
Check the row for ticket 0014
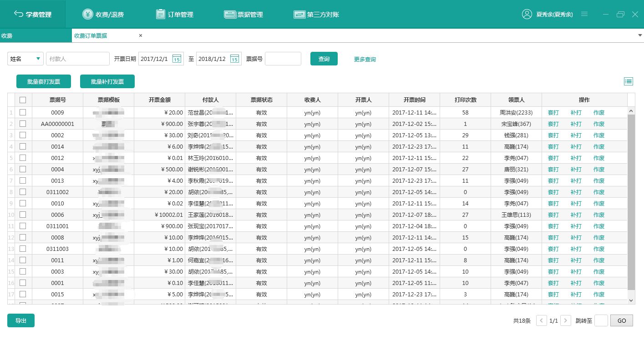click(23, 146)
